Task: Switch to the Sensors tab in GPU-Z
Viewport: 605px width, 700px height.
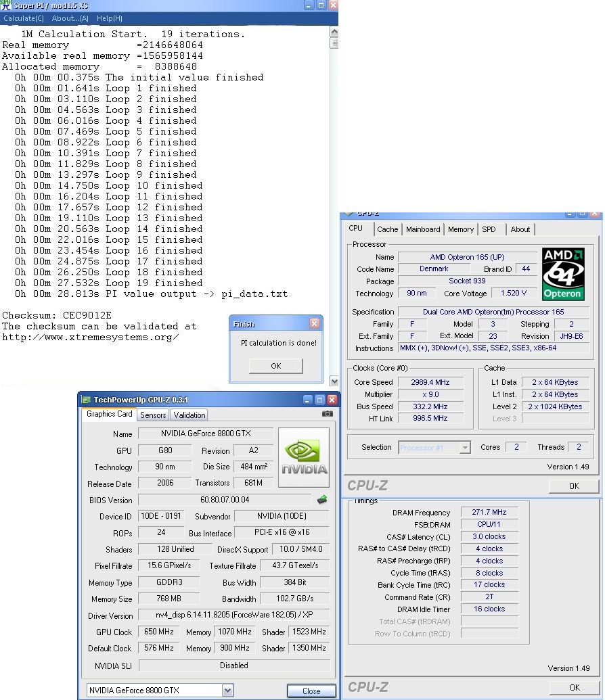Action: pyautogui.click(x=153, y=415)
